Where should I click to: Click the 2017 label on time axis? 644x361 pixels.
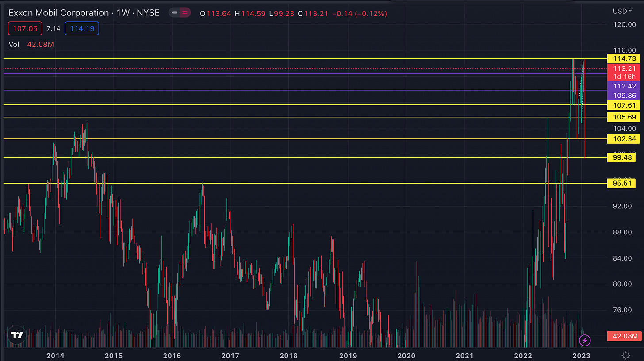(x=230, y=355)
